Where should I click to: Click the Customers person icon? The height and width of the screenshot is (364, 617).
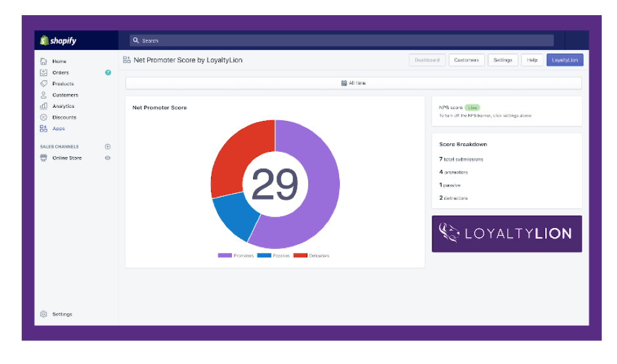point(43,95)
